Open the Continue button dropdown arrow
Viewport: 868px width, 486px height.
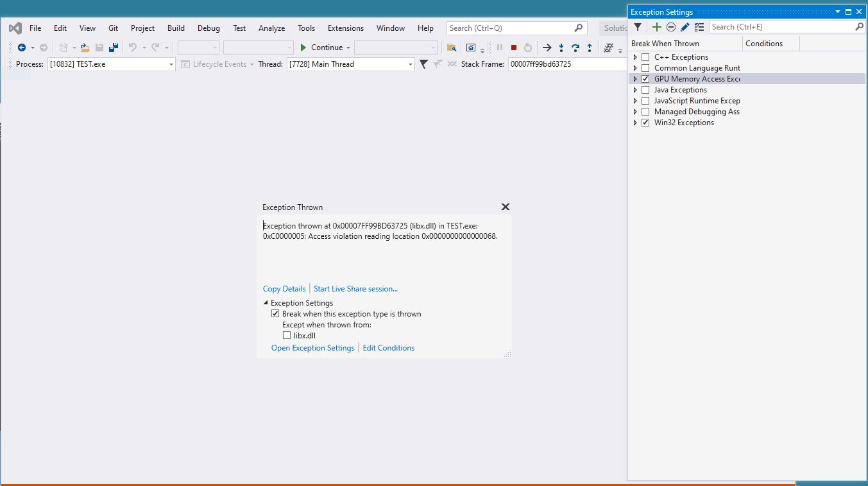tap(348, 48)
